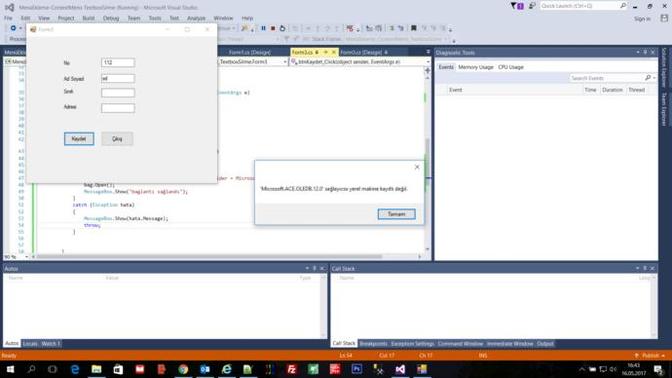Image resolution: width=672 pixels, height=378 pixels.
Task: Switch to Memory Usage tab
Action: [x=476, y=67]
